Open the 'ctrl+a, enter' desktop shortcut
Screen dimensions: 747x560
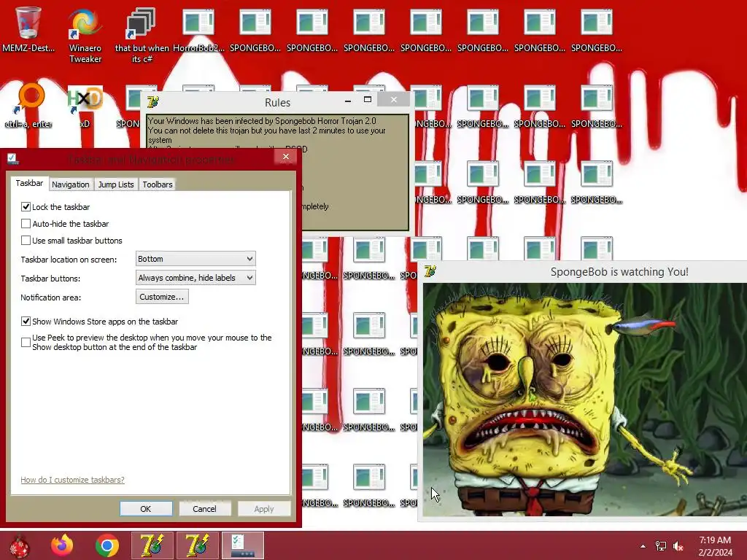(28, 106)
